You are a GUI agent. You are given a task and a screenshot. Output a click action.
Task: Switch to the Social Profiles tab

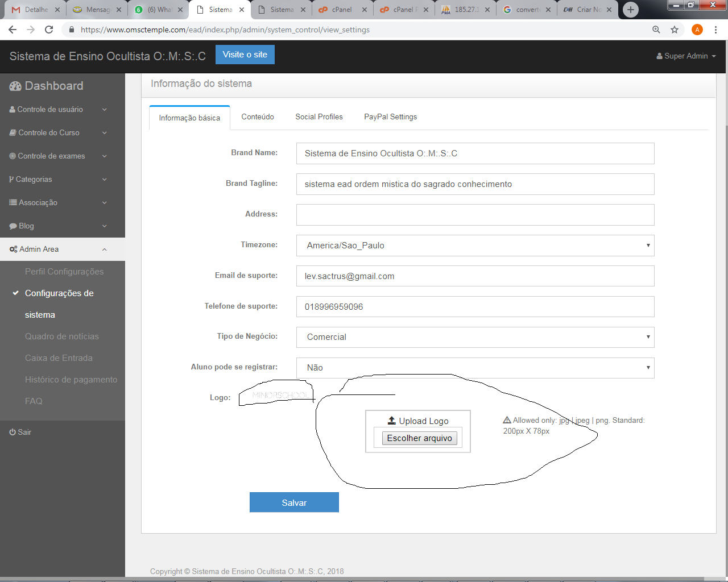(x=319, y=117)
